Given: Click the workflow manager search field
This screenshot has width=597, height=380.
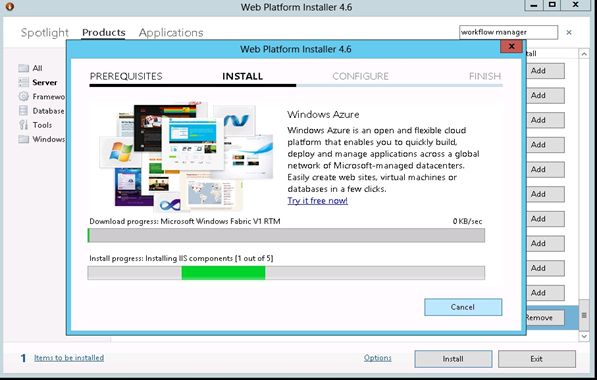Looking at the screenshot, I should tap(508, 32).
